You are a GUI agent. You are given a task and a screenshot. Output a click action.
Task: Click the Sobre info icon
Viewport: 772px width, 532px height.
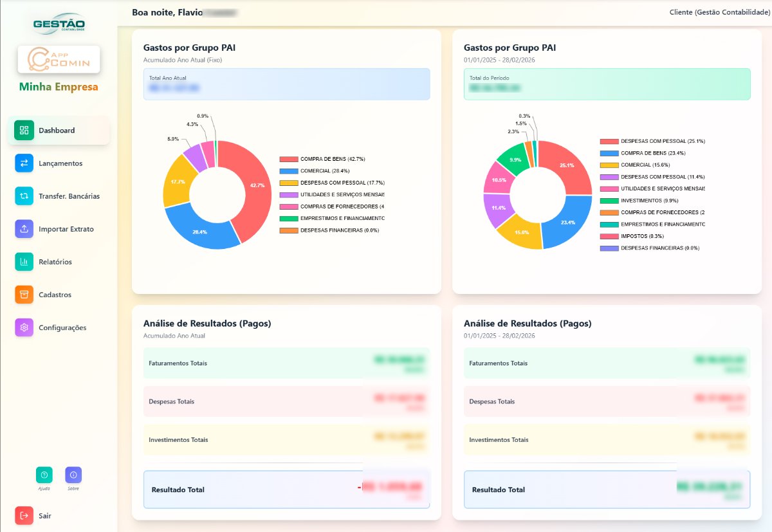(x=73, y=475)
